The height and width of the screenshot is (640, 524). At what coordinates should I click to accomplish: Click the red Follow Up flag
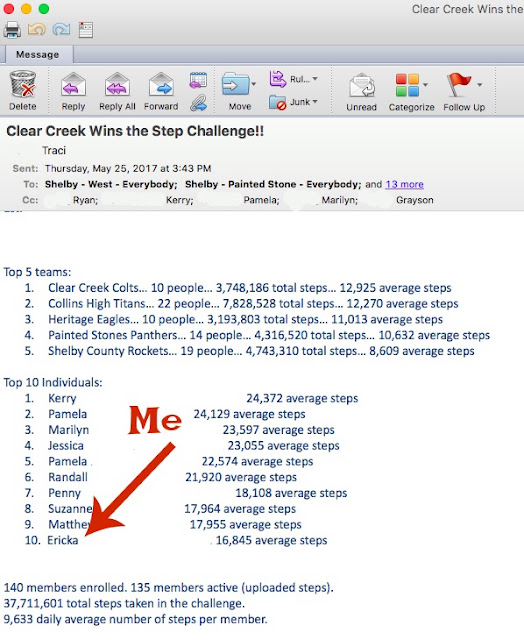459,84
